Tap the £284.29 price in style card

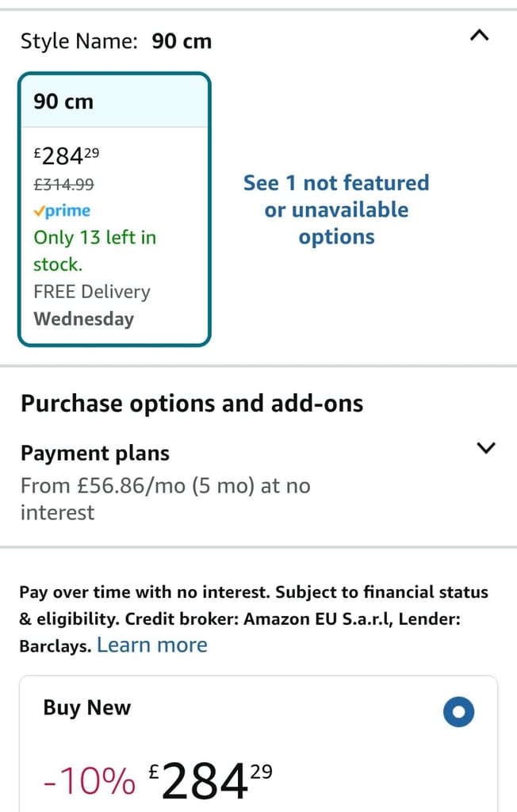coord(67,155)
